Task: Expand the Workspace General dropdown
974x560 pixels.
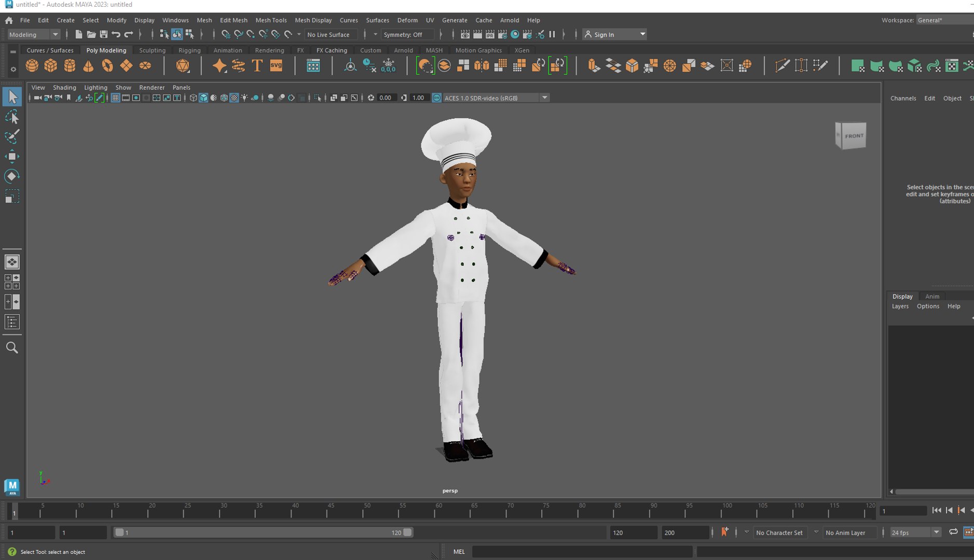Action: point(944,20)
